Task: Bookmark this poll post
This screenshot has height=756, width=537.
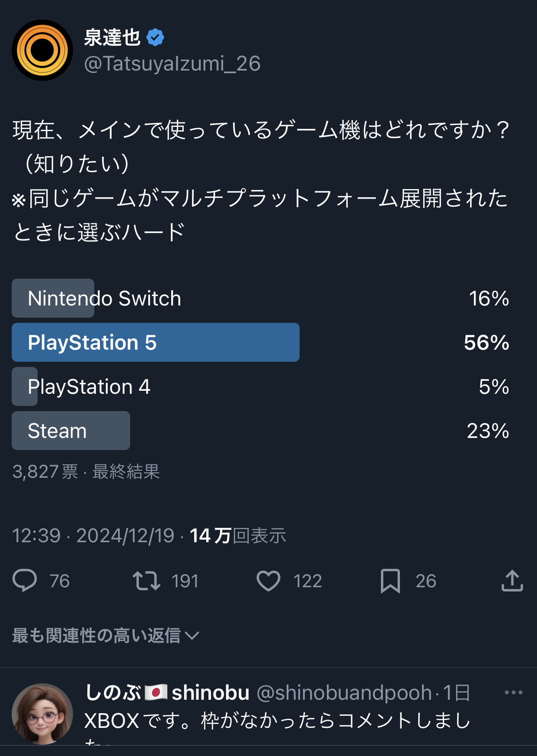Action: (390, 581)
